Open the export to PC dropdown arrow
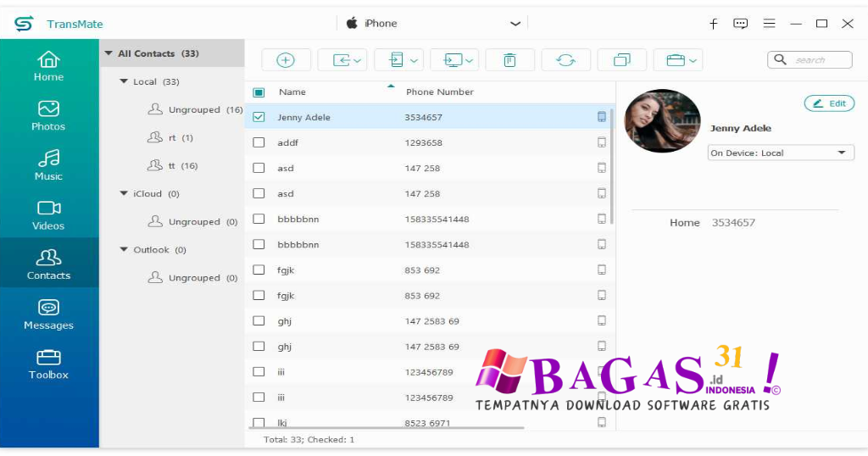The image size is (868, 456). [470, 60]
